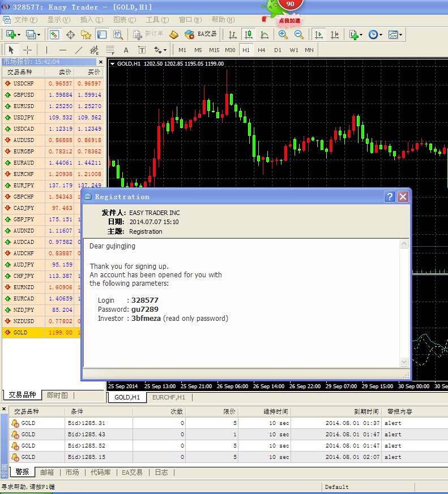Switch timeframe to M15
The height and width of the screenshot is (494, 448).
coord(214,50)
